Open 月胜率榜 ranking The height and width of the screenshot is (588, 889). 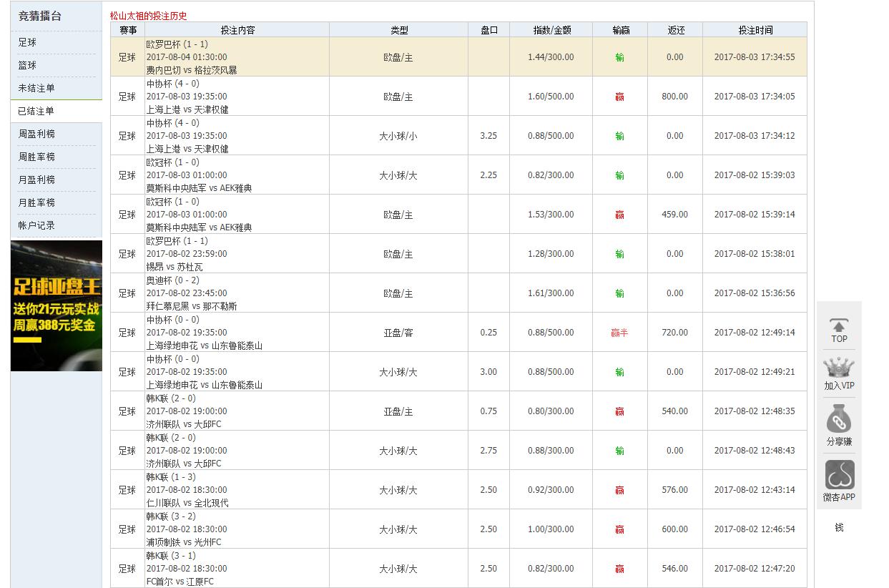pyautogui.click(x=36, y=202)
